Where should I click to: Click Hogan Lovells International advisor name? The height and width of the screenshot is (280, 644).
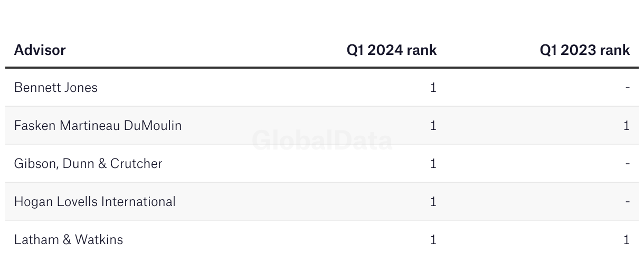tap(95, 201)
